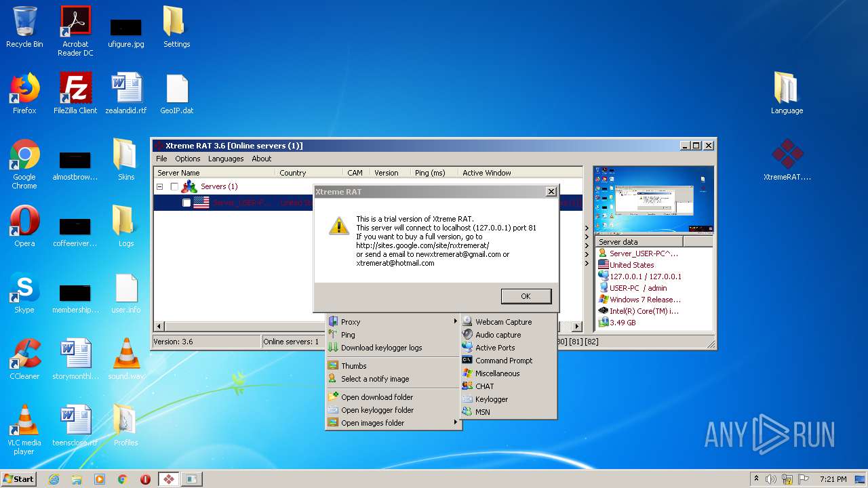Click the Server data column header
Image resolution: width=868 pixels, height=488 pixels.
pos(639,242)
